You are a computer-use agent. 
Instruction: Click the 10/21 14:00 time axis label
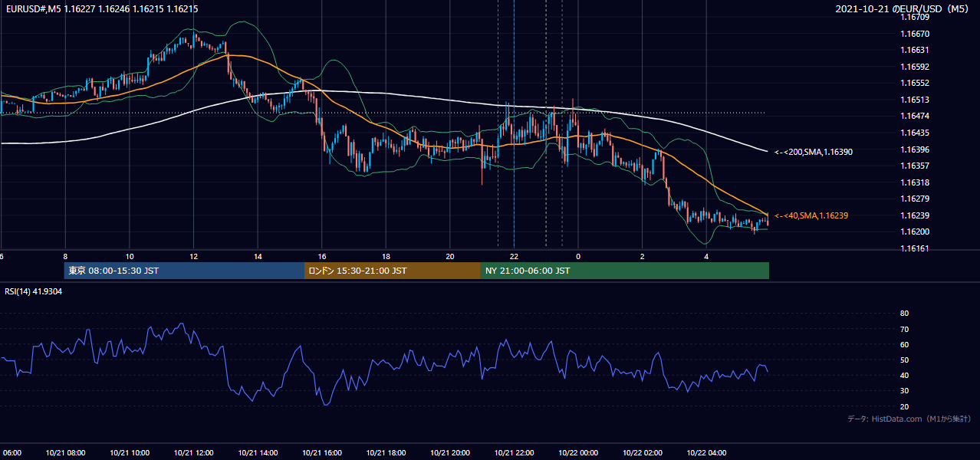(x=258, y=452)
